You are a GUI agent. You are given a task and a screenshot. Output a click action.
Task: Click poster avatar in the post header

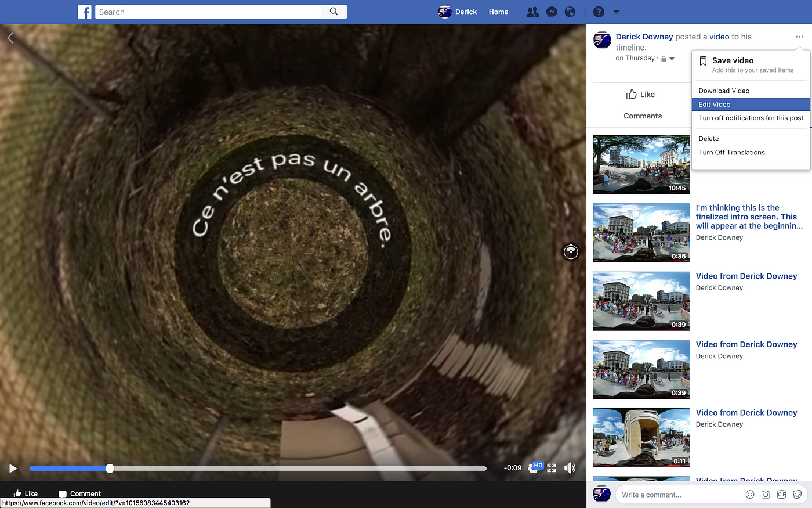(602, 41)
